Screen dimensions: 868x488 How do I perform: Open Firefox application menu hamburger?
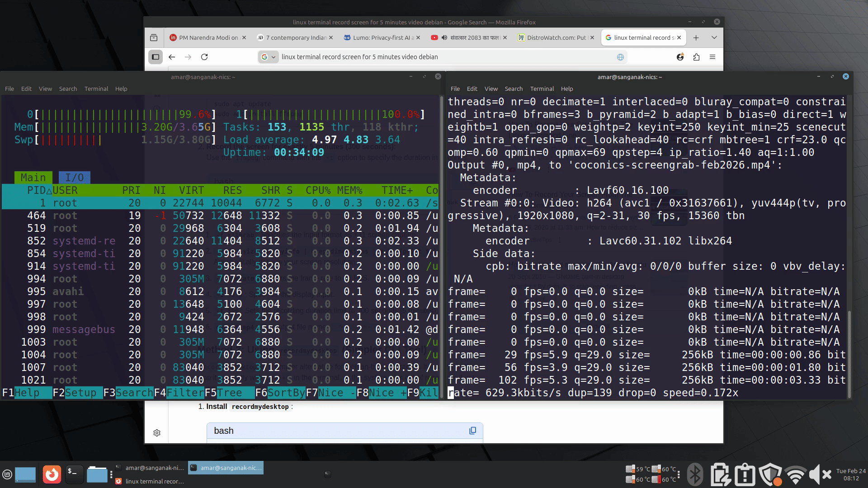[x=712, y=57]
